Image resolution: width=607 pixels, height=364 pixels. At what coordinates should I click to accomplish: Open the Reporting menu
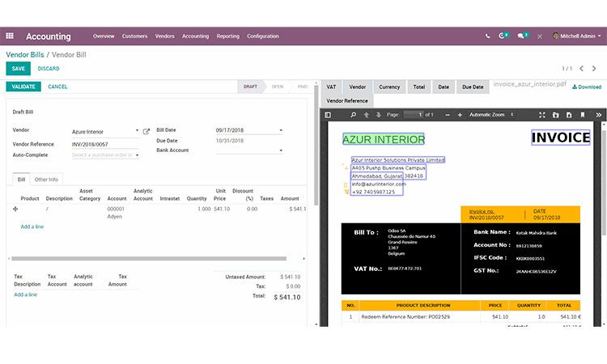(227, 36)
